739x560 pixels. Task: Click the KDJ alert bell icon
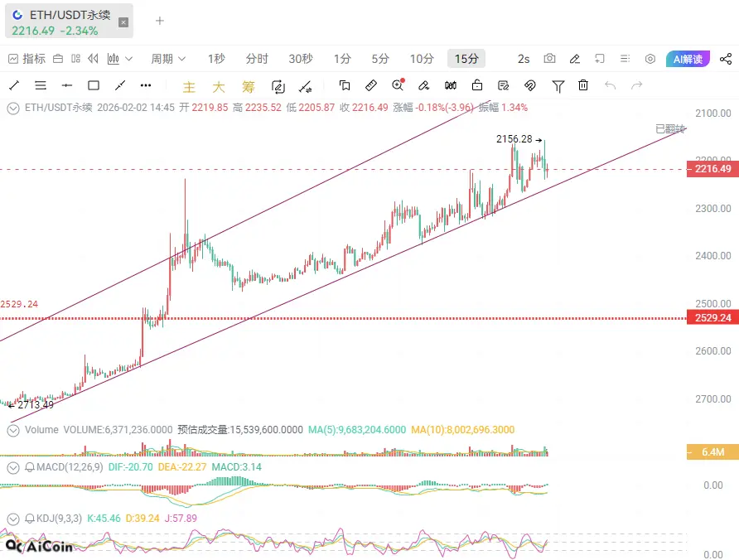click(x=30, y=519)
